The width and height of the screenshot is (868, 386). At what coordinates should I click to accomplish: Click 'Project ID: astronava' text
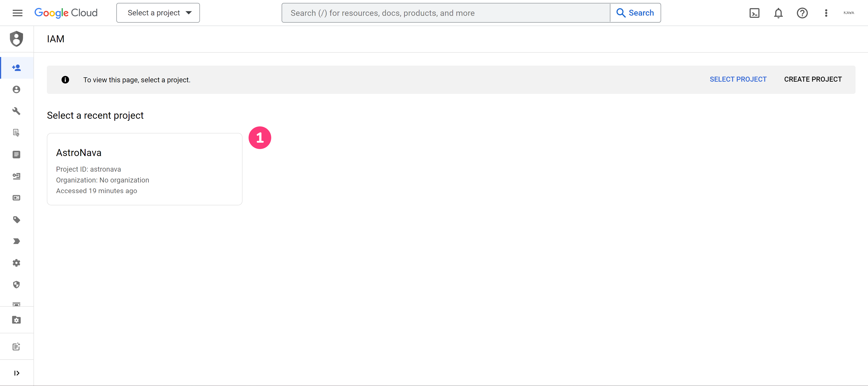click(x=88, y=169)
